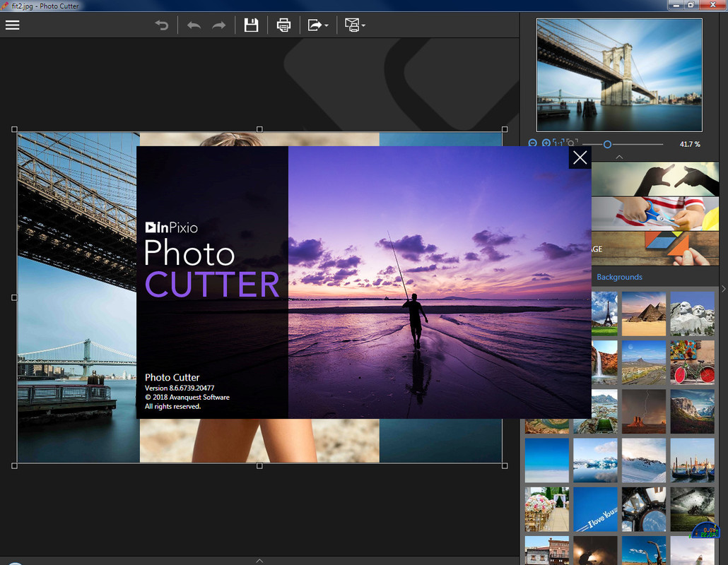Click the redo arrow in the toolbar
The width and height of the screenshot is (728, 565).
(x=219, y=25)
